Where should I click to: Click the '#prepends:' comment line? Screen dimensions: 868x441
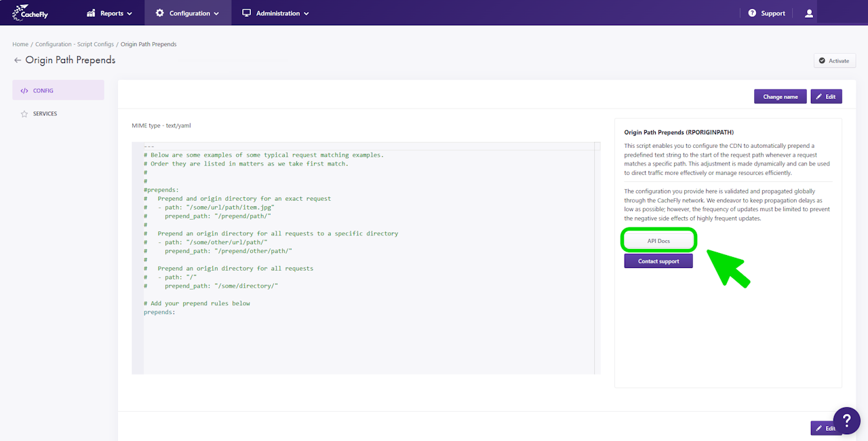click(161, 190)
